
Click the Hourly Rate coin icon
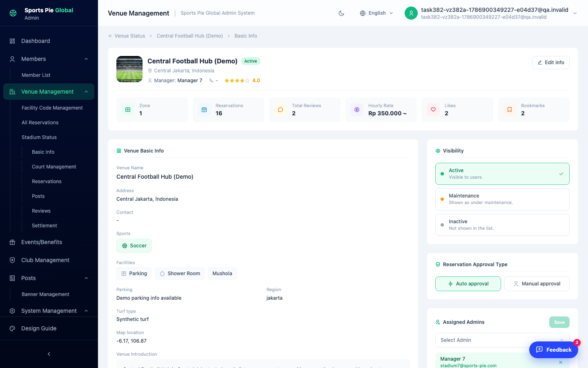coord(357,110)
